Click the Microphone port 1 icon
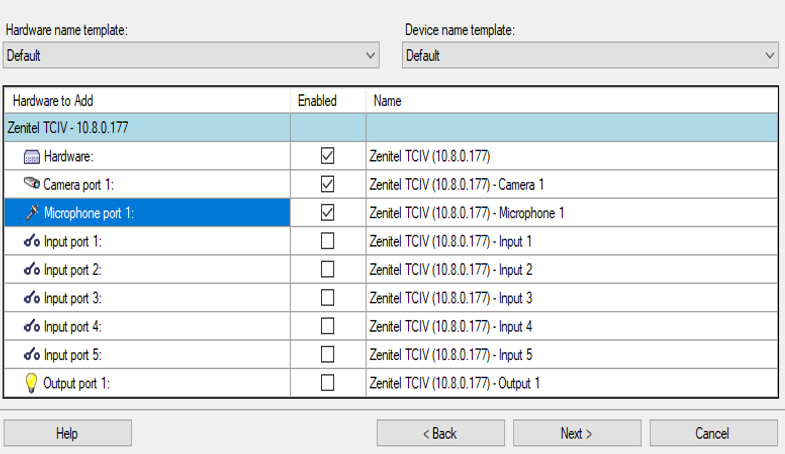 point(32,212)
